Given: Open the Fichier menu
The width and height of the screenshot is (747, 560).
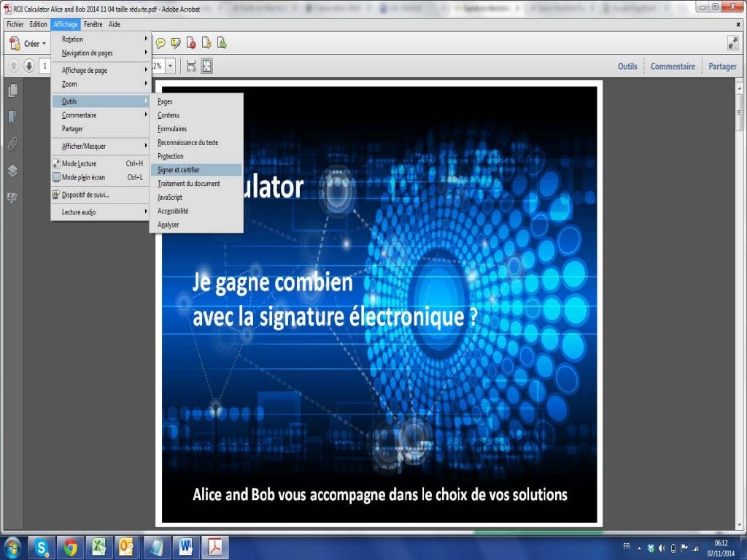Looking at the screenshot, I should coord(15,24).
